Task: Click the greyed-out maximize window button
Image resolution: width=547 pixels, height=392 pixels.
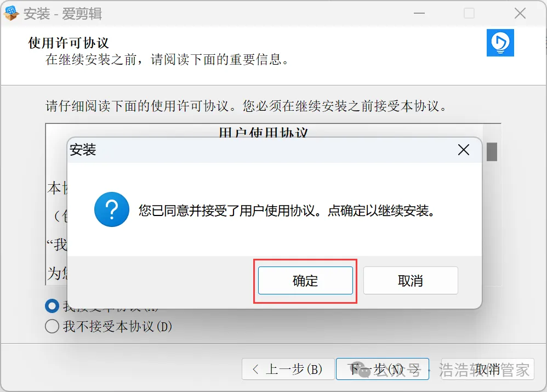Action: pos(469,13)
